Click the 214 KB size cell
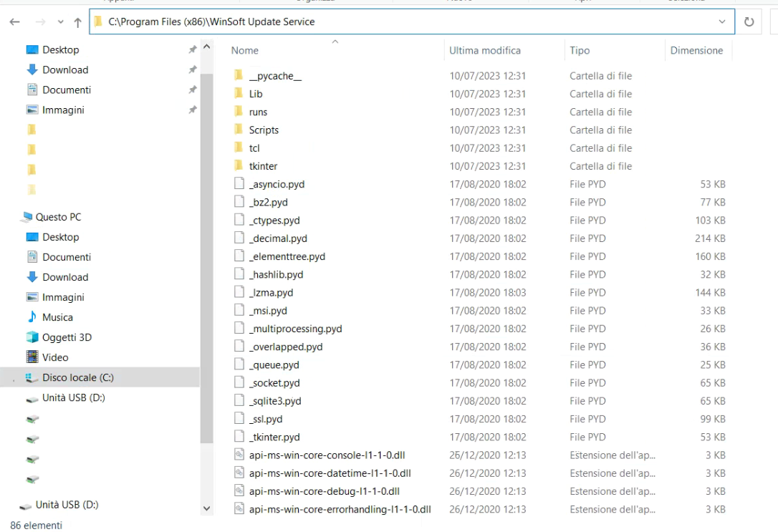Screen dimensions: 778x532 pos(710,238)
